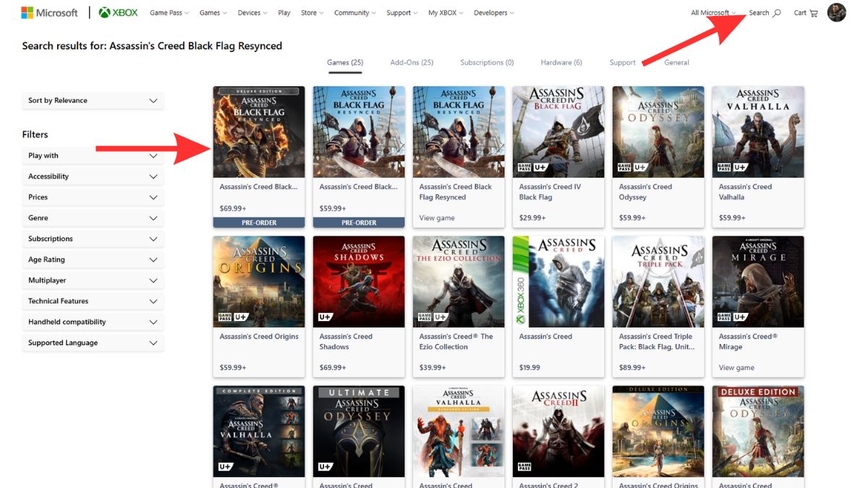Open the Xbox 360 Assassin's Creed cover
This screenshot has height=488, width=868.
pos(558,282)
